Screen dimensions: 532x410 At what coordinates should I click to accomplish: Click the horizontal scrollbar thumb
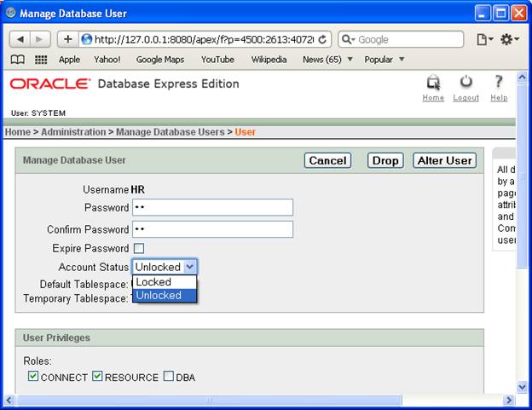210,400
